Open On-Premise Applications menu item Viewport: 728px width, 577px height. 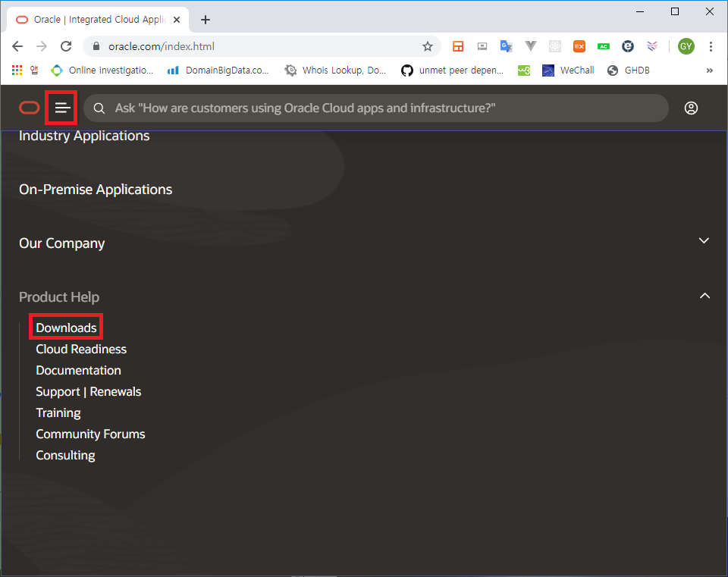pyautogui.click(x=96, y=190)
